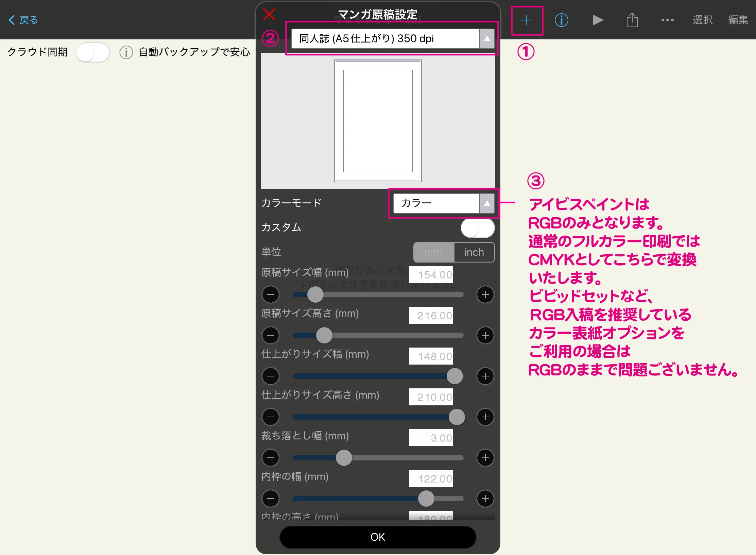This screenshot has height=555, width=756.
Task: Click minus button for 原稿サイズ幅 slider
Action: [271, 295]
